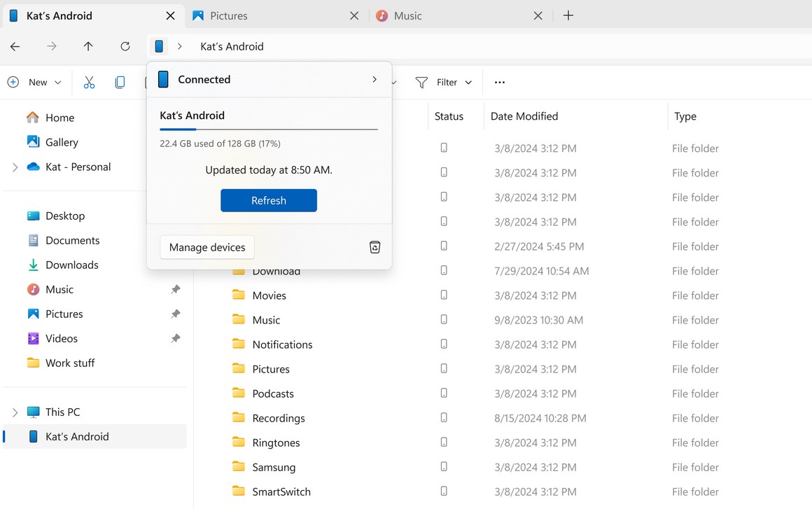Click the date 2/27/2024 5:45 PM
This screenshot has width=812, height=509.
[539, 246]
